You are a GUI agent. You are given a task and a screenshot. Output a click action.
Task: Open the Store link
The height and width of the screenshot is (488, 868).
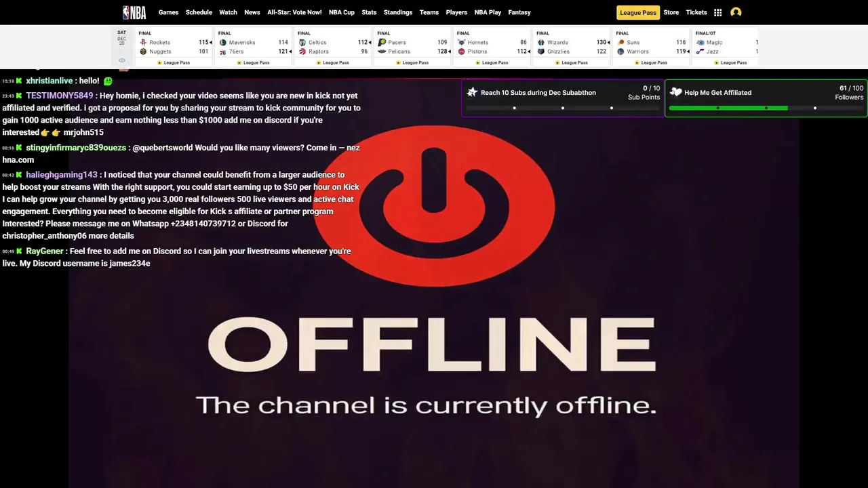(671, 12)
